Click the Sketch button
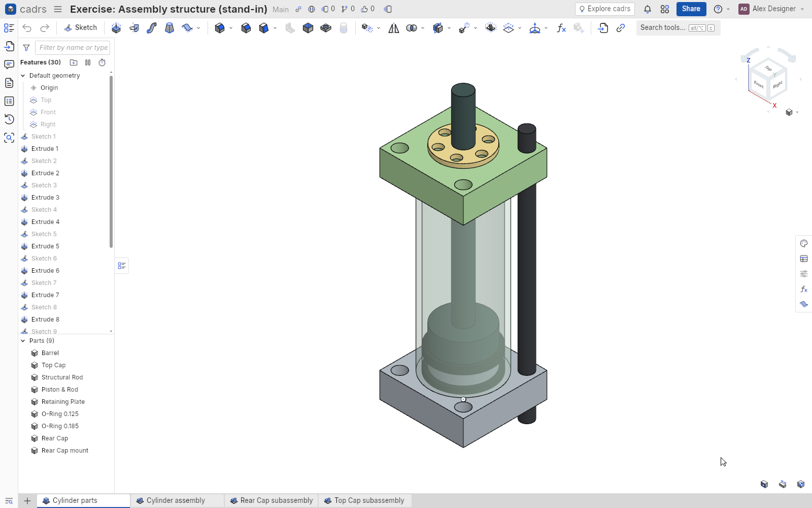This screenshot has width=812, height=508. (81, 28)
